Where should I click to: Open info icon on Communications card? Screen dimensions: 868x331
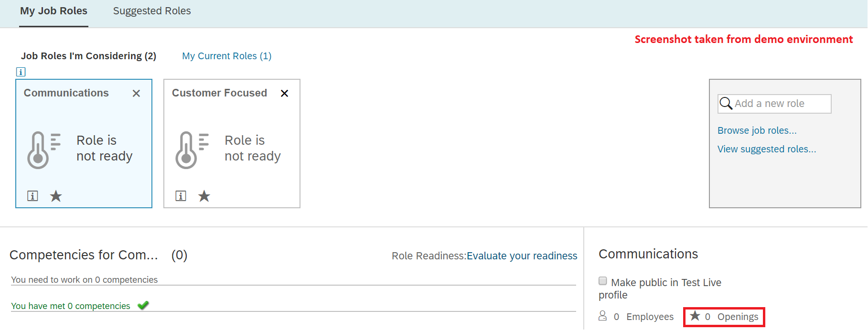32,196
